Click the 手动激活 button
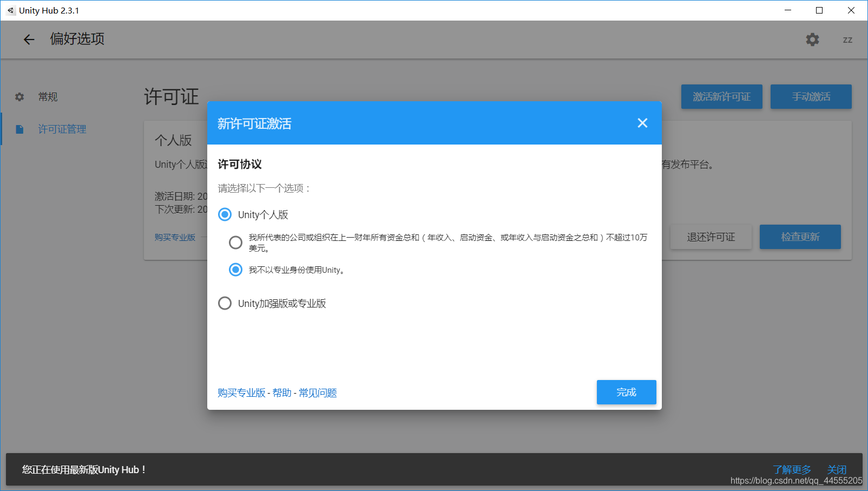Screen dimensions: 868x491 [811, 96]
